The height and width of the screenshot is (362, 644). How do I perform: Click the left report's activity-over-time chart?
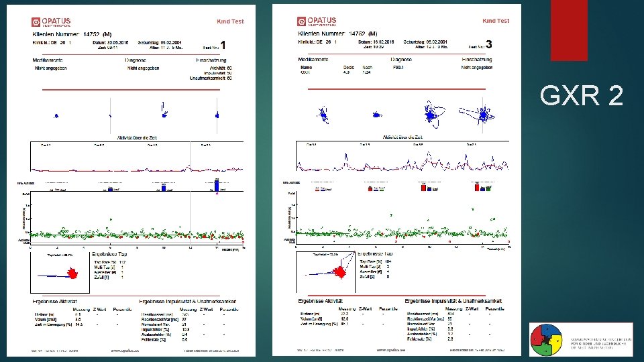137,156
